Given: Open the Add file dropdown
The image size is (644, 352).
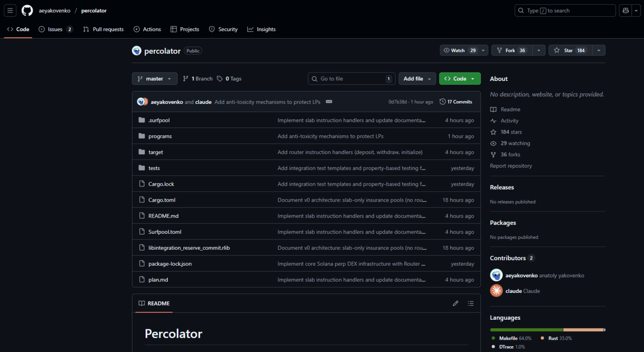Looking at the screenshot, I should pyautogui.click(x=417, y=79).
